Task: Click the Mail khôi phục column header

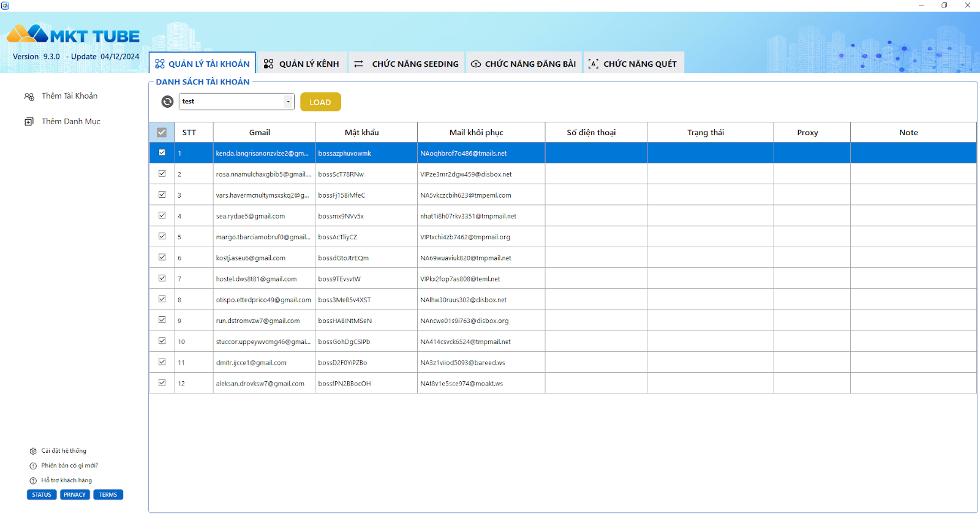Action: pos(481,132)
